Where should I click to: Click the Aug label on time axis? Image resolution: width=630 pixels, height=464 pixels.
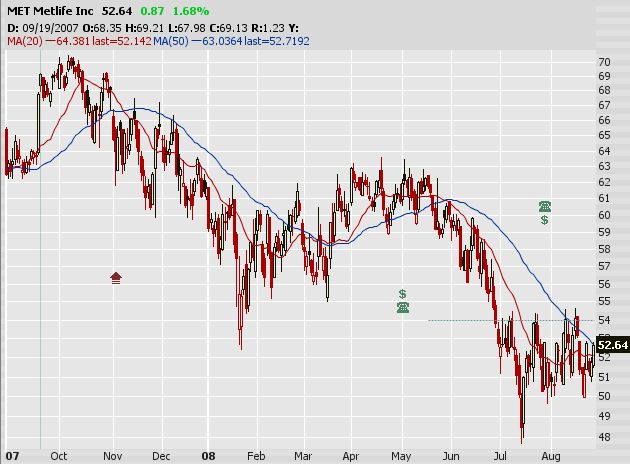click(551, 456)
